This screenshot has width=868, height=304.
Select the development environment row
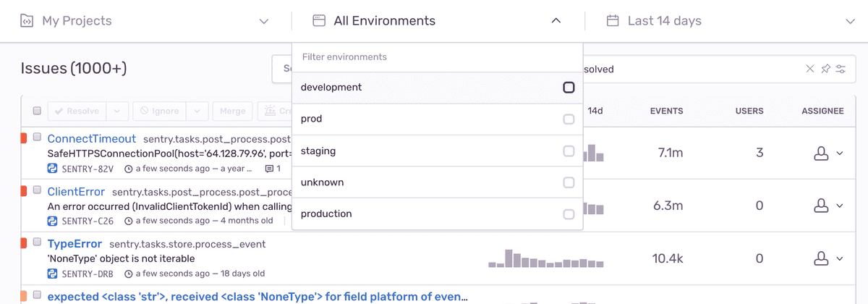point(438,88)
